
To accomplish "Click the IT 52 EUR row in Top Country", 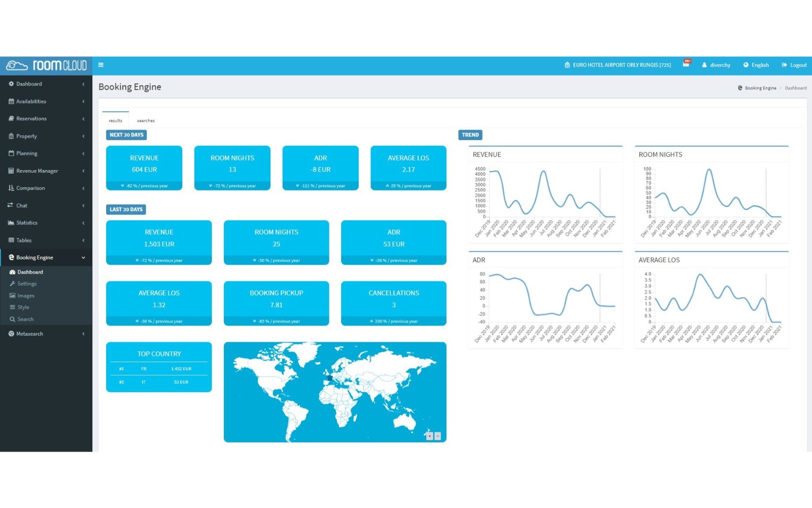I will click(x=159, y=382).
